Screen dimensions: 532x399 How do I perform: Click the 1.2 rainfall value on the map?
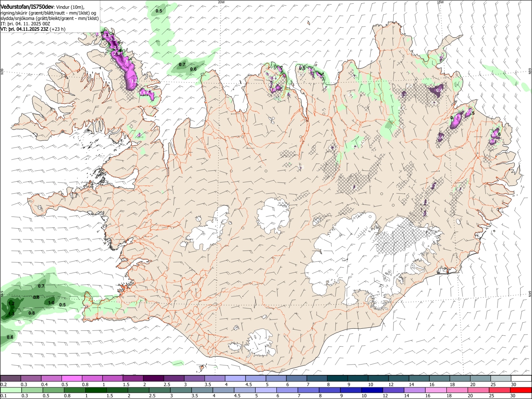click(11, 304)
